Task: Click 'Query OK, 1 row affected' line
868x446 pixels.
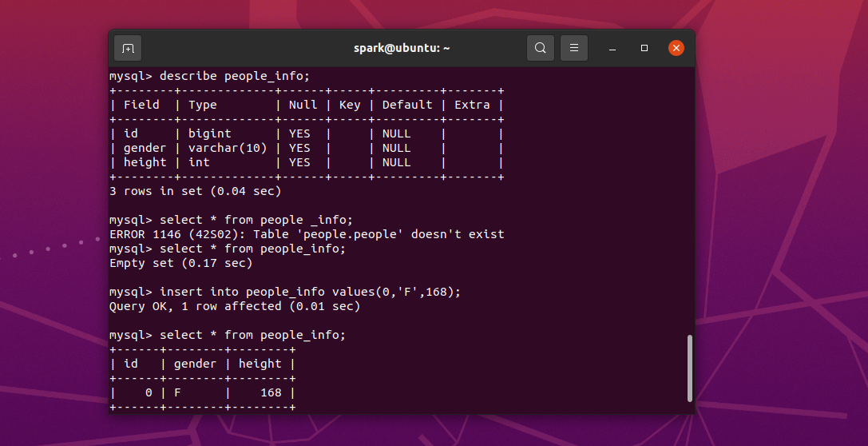Action: (235, 306)
